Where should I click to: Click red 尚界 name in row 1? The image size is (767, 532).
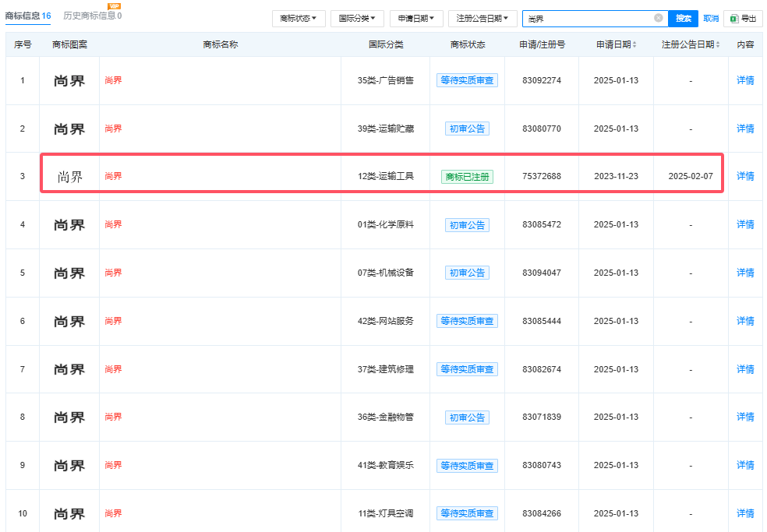pyautogui.click(x=113, y=80)
